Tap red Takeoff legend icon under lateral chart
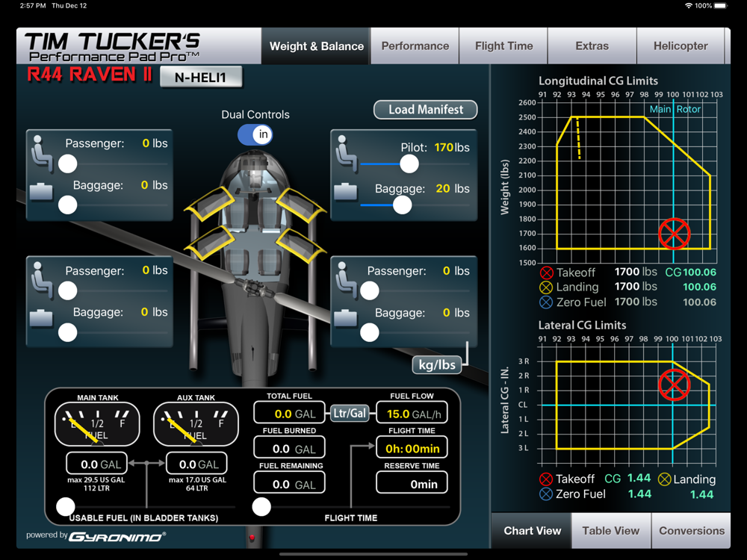The width and height of the screenshot is (747, 560). (547, 479)
